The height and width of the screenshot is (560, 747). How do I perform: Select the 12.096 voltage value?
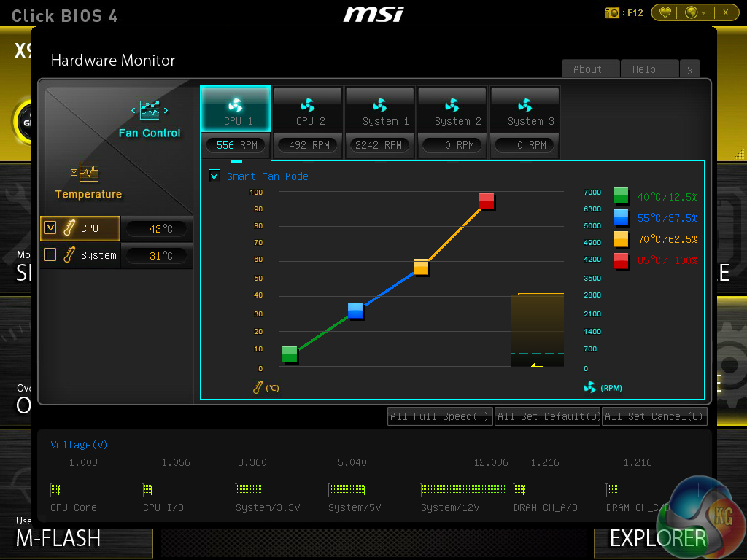pos(491,462)
